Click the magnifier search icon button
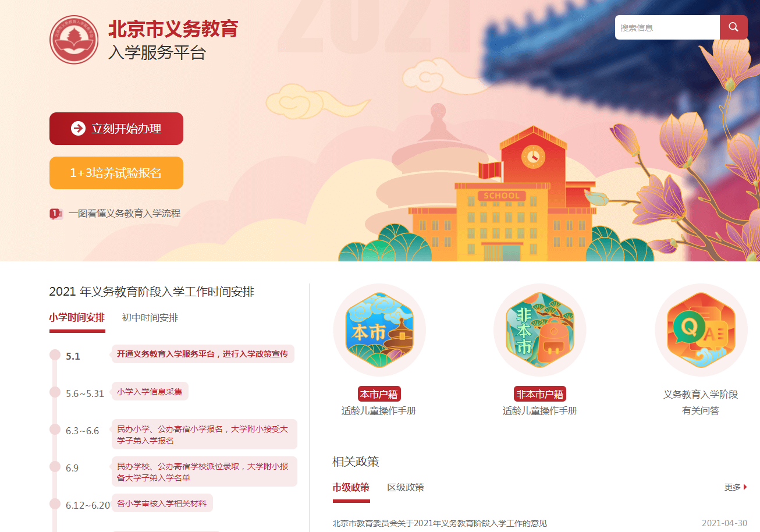The image size is (760, 532). coord(733,27)
